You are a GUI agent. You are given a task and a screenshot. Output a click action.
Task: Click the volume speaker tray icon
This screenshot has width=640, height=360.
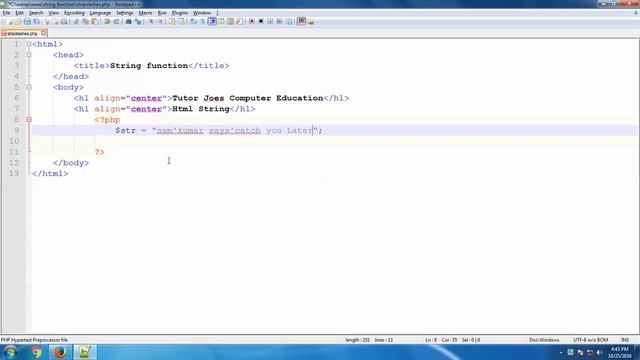(x=599, y=352)
